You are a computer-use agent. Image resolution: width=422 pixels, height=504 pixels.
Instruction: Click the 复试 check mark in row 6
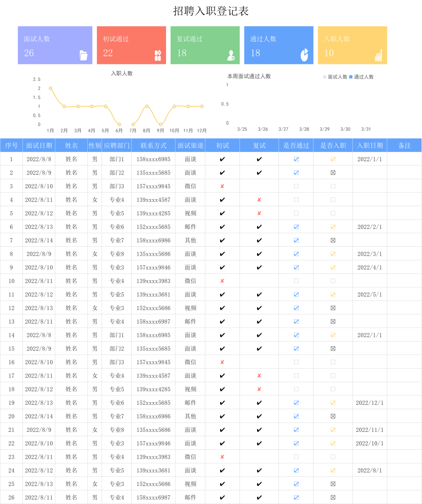259,227
